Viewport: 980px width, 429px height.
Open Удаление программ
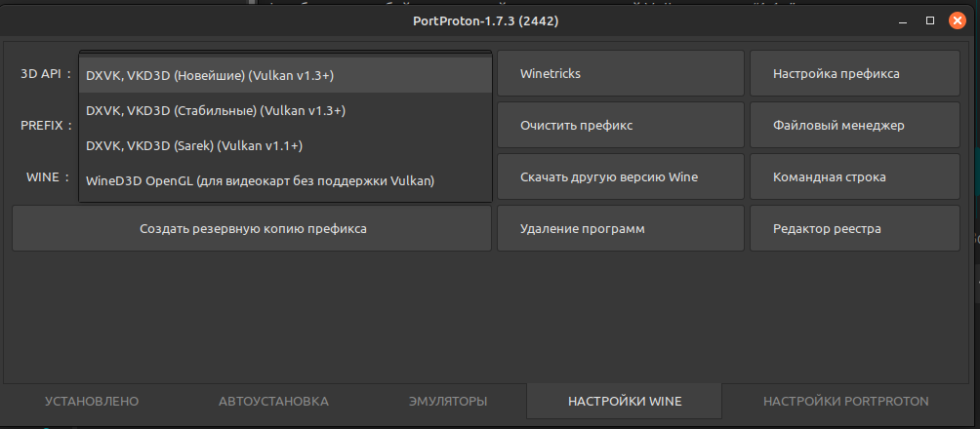coord(621,228)
